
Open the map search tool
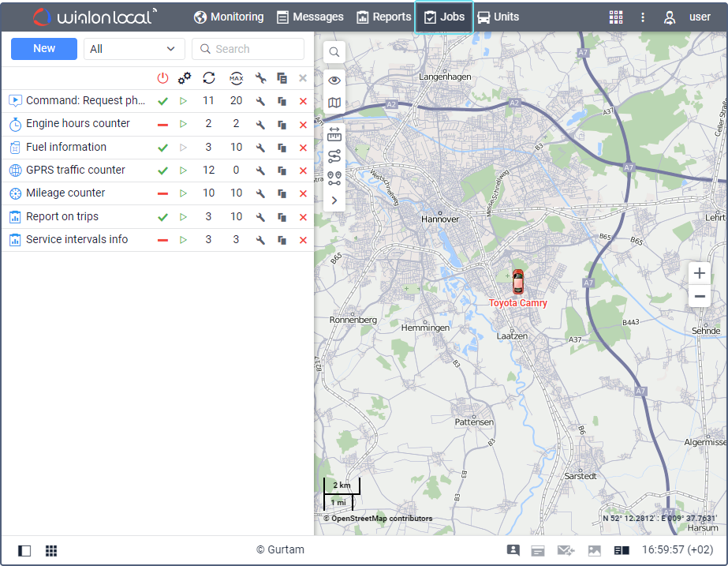[334, 52]
